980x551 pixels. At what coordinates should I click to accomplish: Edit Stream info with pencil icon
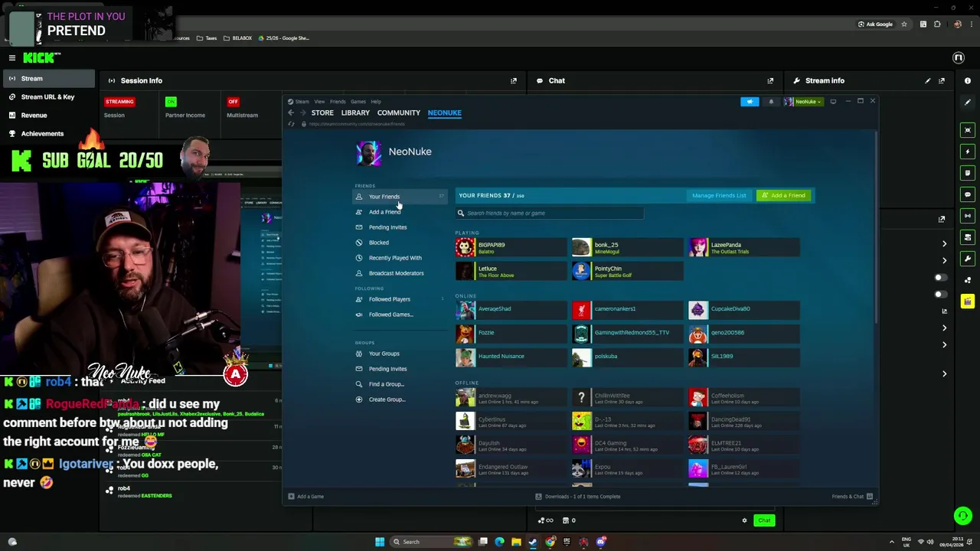[x=928, y=80]
